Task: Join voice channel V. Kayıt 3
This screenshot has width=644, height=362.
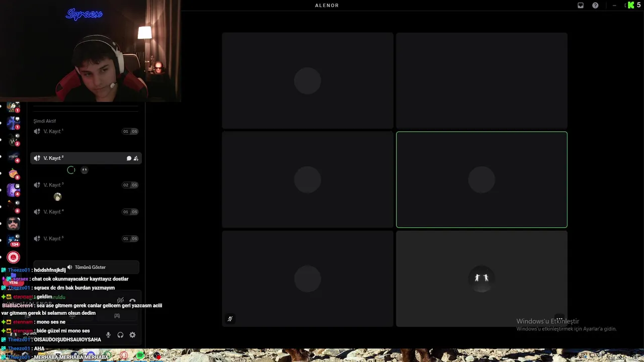Action: click(86, 185)
